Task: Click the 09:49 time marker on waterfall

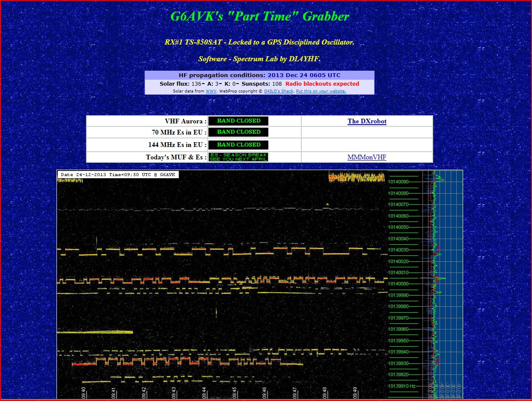Action: (x=355, y=392)
